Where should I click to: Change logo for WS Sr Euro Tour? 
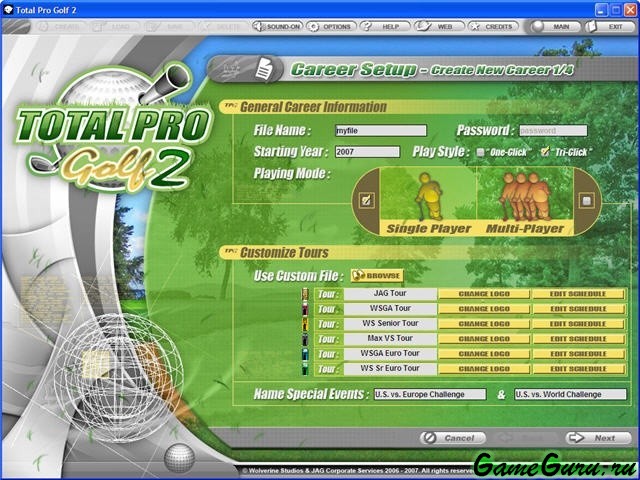(484, 369)
